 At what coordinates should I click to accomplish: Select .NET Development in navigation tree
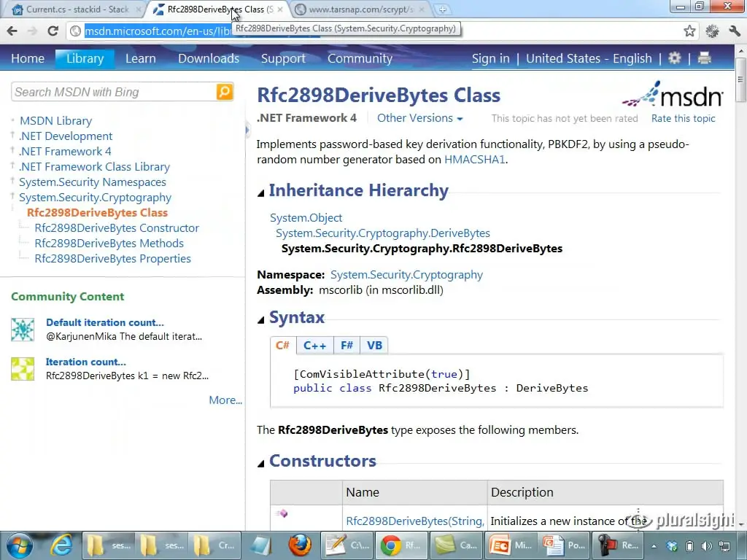pyautogui.click(x=66, y=136)
